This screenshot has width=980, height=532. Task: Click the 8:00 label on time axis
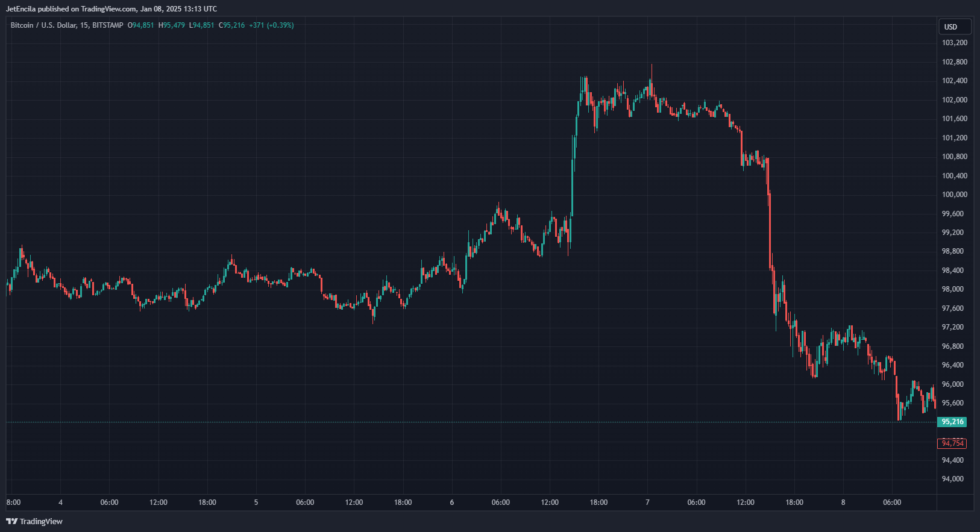coord(13,502)
